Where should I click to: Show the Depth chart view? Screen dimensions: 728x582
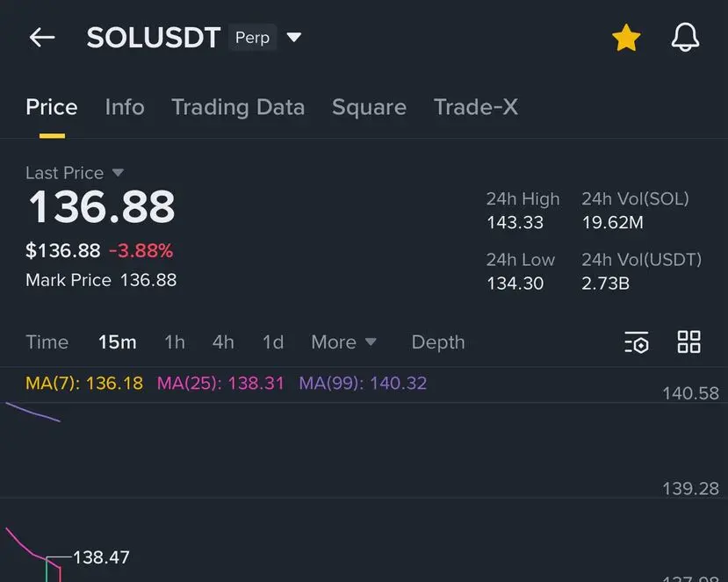pyautogui.click(x=438, y=342)
